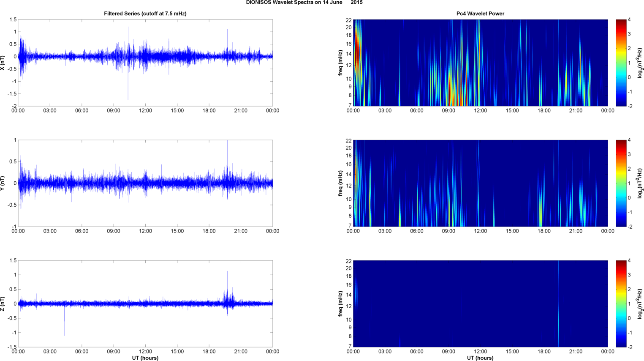Select the Z (nT) filtered time-series plot
The image size is (644, 361).
145,304
